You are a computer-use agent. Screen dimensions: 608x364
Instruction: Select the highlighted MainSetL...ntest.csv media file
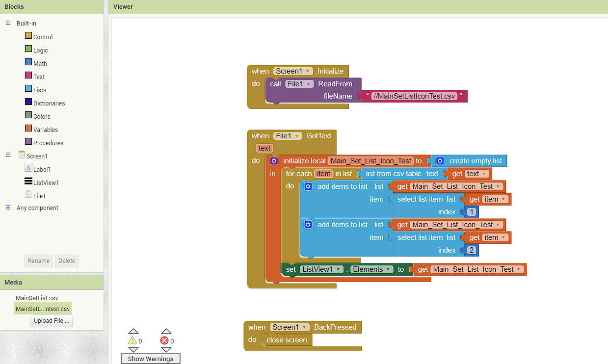pyautogui.click(x=43, y=309)
